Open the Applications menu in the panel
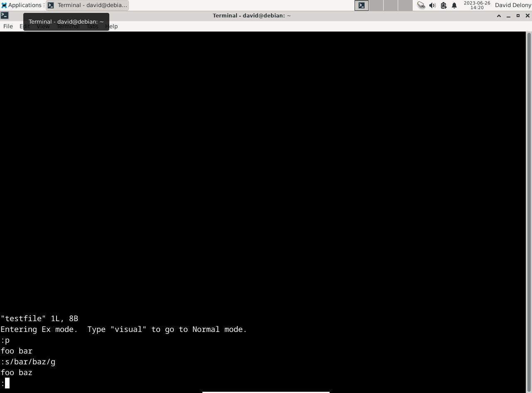 pos(22,5)
